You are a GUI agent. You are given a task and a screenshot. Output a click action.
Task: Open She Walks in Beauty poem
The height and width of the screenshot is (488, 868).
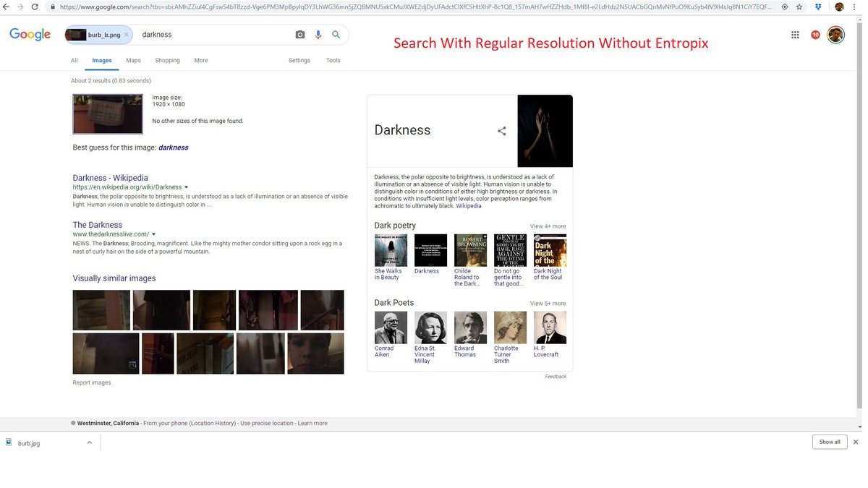[x=391, y=257]
